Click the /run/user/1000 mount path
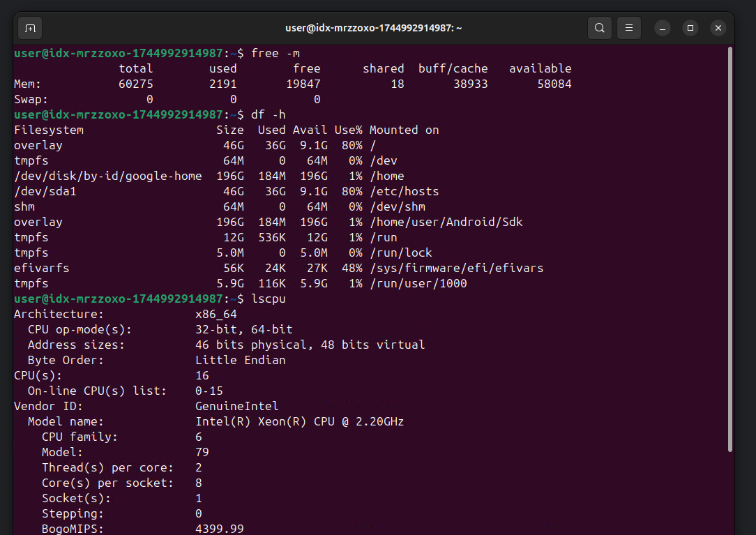This screenshot has width=756, height=535. click(418, 284)
